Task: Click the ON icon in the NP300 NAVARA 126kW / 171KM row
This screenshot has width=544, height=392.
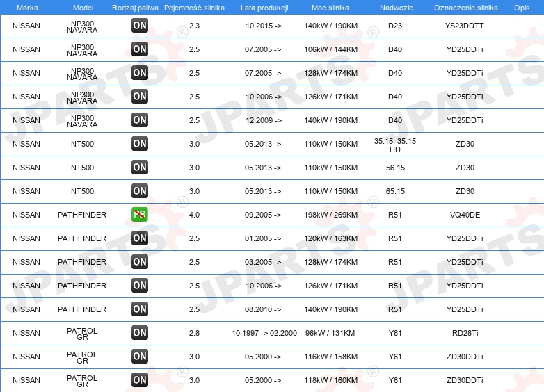Action: [140, 96]
